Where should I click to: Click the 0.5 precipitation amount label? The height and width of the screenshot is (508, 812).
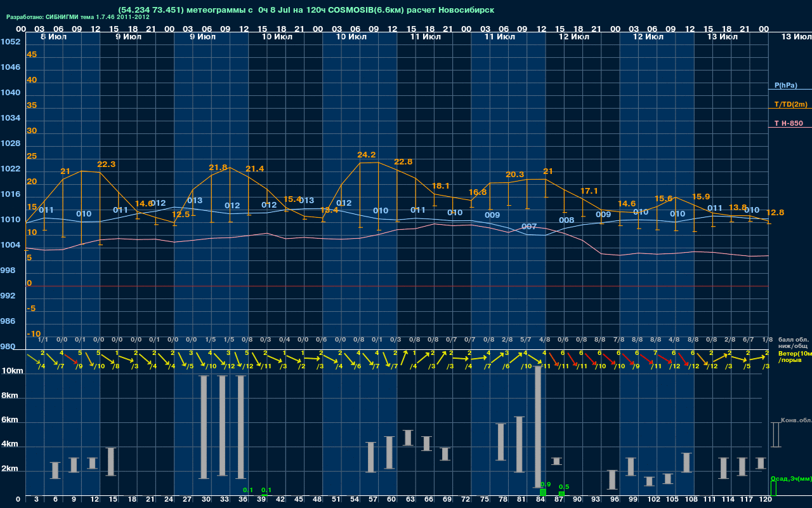pos(564,487)
